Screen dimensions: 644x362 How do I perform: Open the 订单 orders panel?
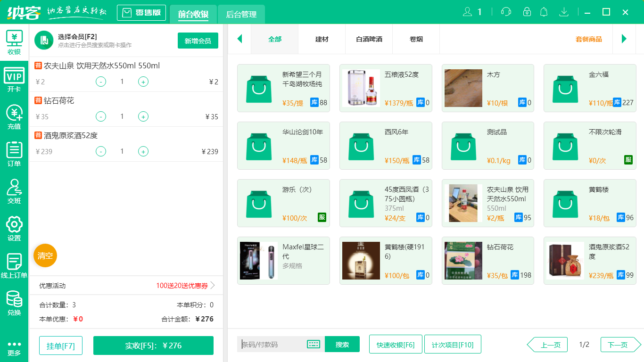[14, 154]
